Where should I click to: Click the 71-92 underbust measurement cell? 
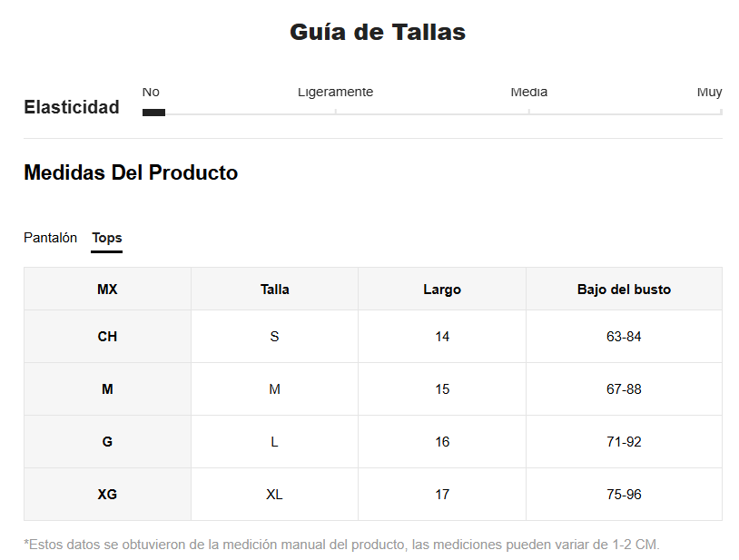pyautogui.click(x=624, y=442)
